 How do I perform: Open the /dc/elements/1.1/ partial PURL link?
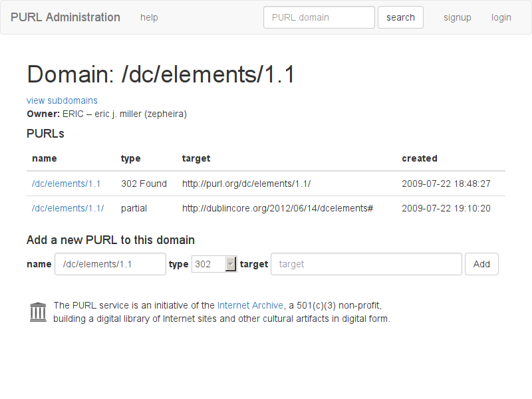[x=68, y=208]
